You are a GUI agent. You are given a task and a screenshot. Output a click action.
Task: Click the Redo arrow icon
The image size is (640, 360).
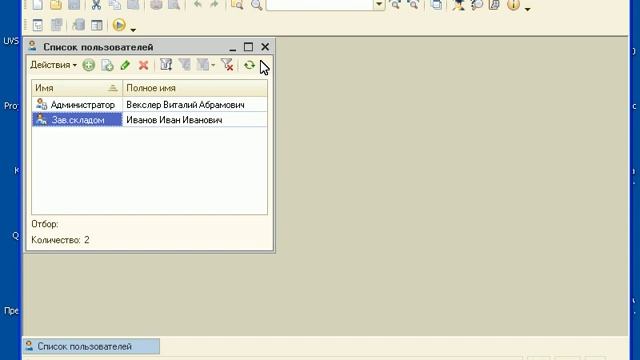pos(214,4)
